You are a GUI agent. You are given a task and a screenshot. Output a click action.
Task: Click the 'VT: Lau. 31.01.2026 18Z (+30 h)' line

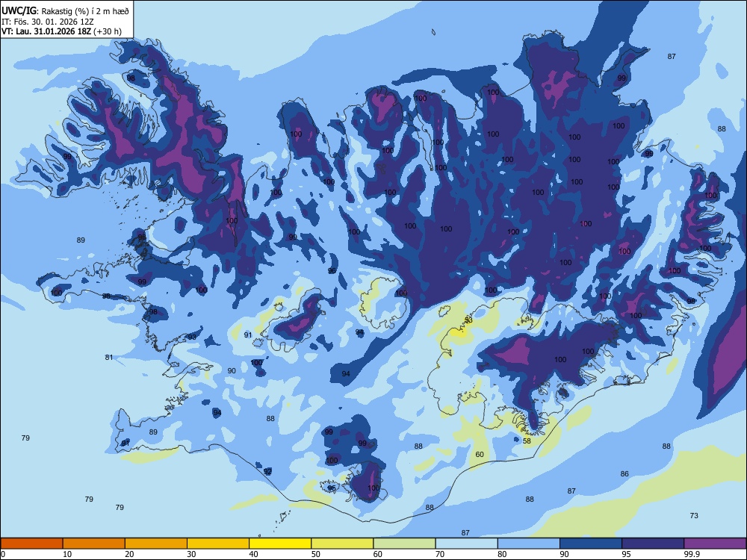click(x=61, y=31)
